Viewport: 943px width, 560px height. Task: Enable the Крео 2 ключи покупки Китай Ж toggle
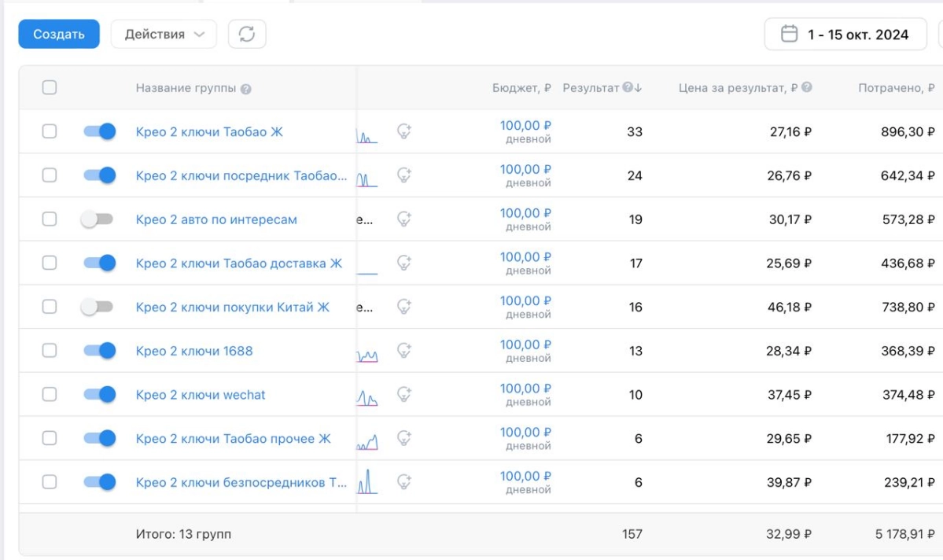pos(97,307)
